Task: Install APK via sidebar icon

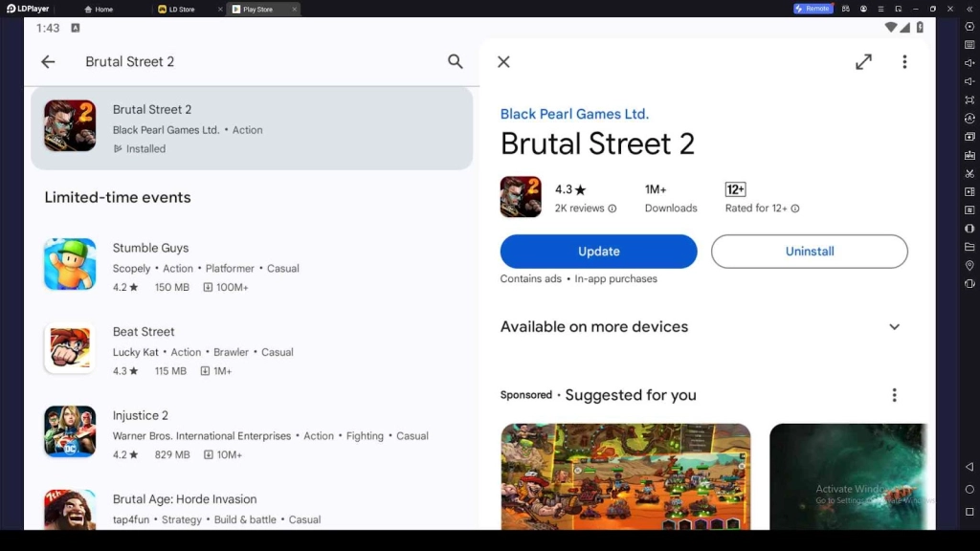Action: coord(969,155)
